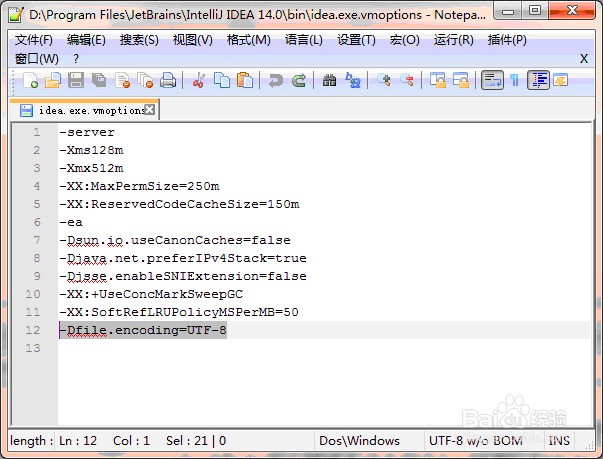The width and height of the screenshot is (603, 459).
Task: Open the 视图(V) menu
Action: [x=192, y=40]
